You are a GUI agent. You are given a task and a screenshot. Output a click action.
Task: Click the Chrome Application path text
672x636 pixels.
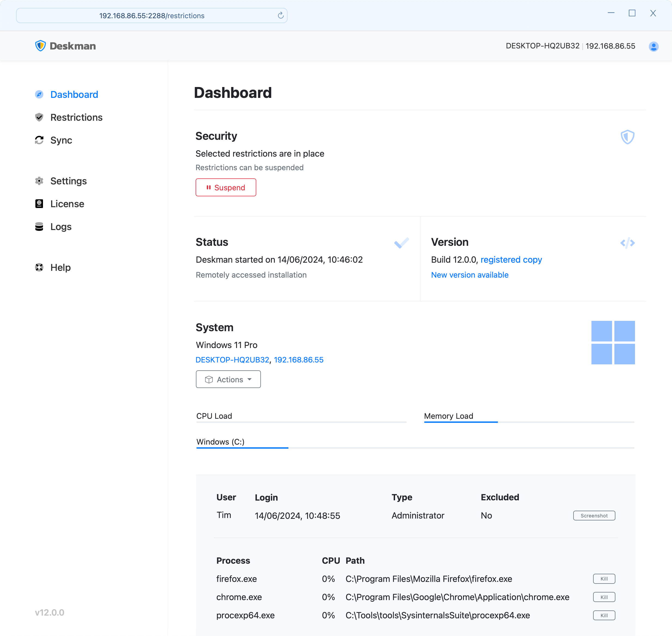click(x=457, y=597)
